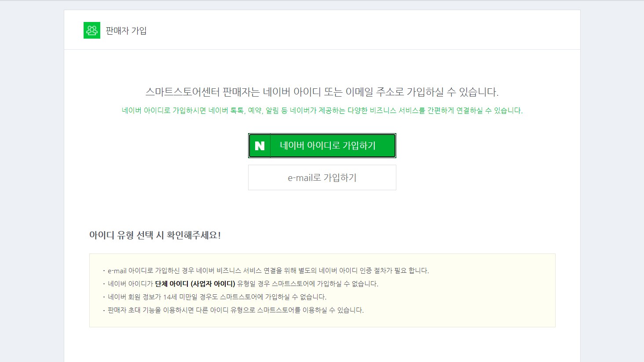The height and width of the screenshot is (362, 644).
Task: Click the green seller signup logo icon
Action: click(x=92, y=30)
